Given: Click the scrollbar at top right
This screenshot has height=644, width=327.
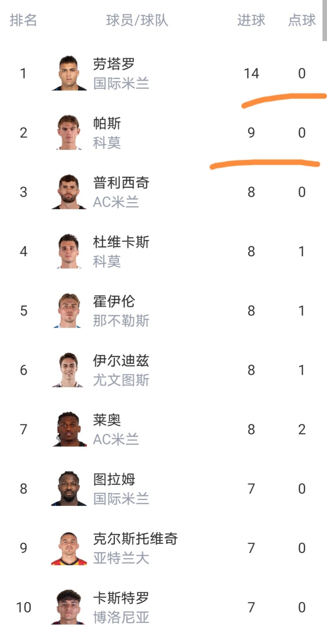Looking at the screenshot, I should point(325,20).
